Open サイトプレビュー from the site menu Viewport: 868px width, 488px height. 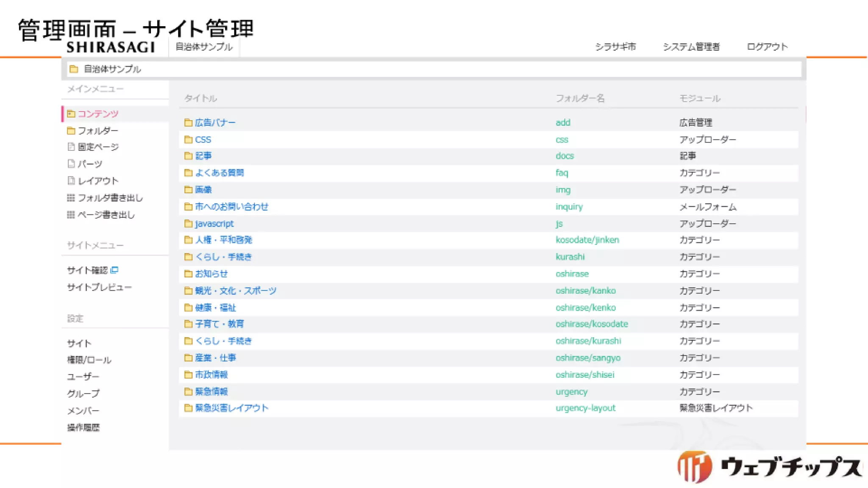tap(99, 287)
